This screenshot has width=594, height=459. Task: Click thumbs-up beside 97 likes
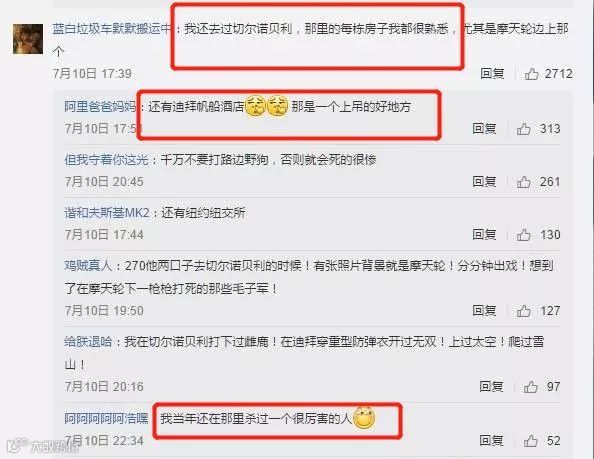click(530, 387)
